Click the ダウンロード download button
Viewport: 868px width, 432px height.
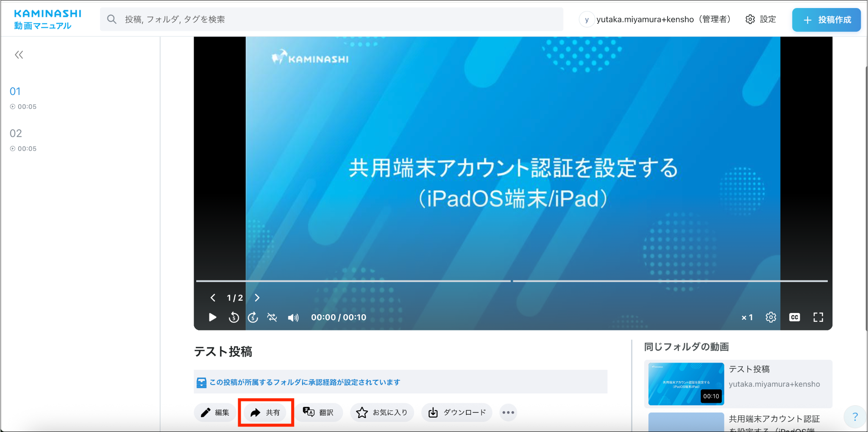click(457, 413)
